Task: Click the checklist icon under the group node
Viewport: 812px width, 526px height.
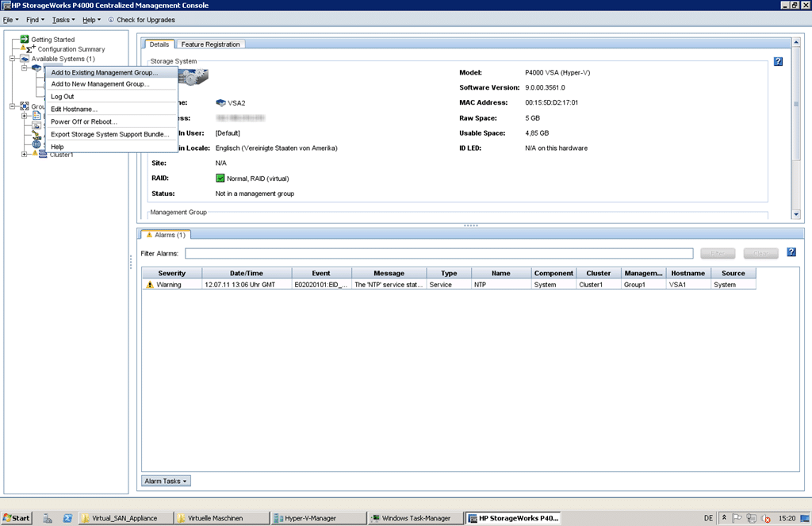Action: point(36,116)
